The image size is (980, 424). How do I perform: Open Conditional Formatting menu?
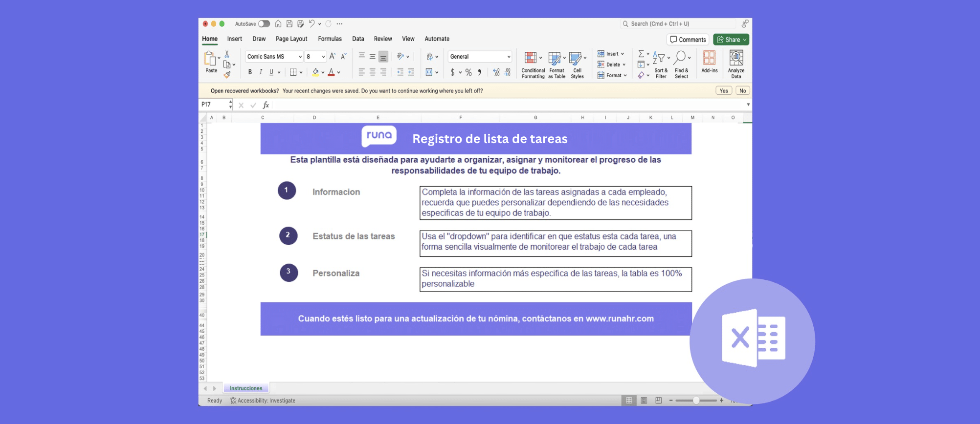click(x=533, y=64)
